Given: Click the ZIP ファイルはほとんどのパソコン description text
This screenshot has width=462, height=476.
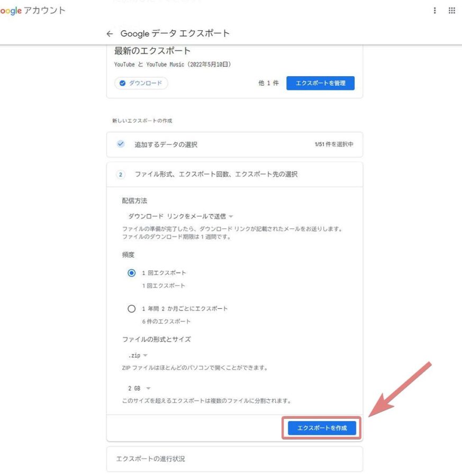Looking at the screenshot, I should [x=195, y=368].
